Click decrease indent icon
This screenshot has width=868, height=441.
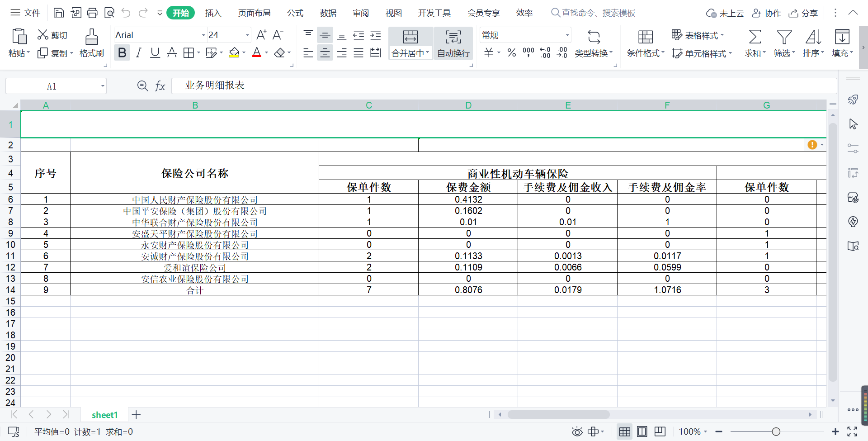[x=359, y=35]
